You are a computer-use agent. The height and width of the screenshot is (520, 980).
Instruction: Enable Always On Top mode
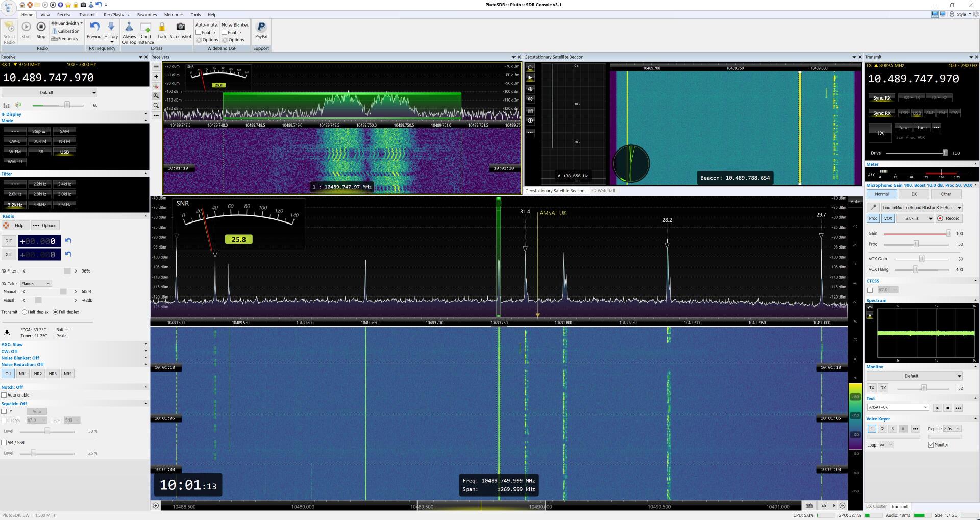pos(129,31)
